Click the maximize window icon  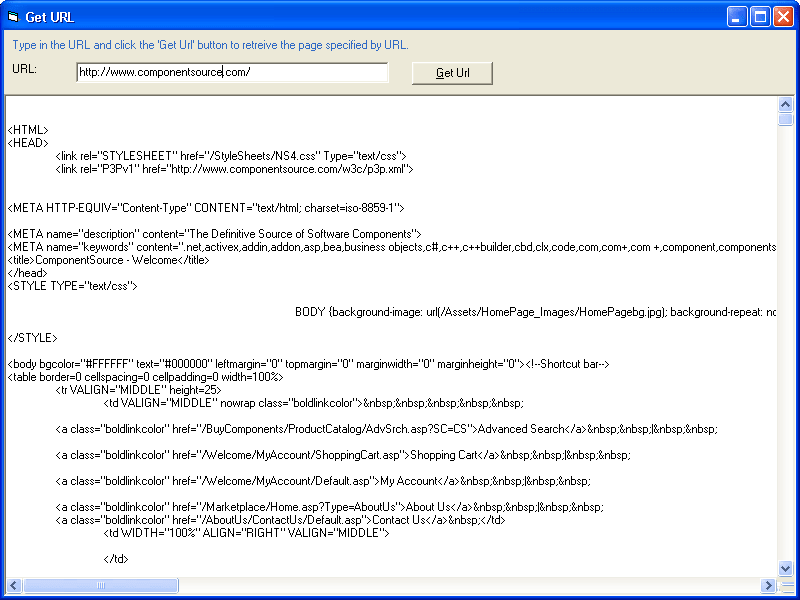(x=760, y=16)
